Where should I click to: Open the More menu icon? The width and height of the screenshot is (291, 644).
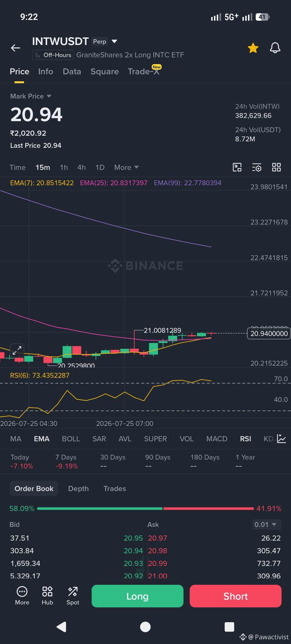click(22, 596)
